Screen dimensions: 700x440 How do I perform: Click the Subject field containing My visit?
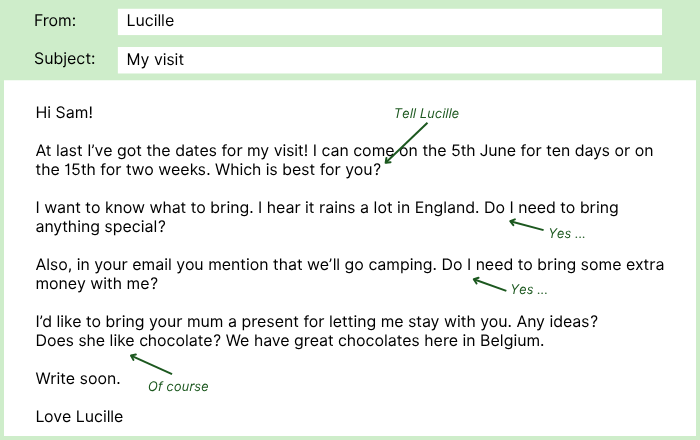[x=389, y=60]
